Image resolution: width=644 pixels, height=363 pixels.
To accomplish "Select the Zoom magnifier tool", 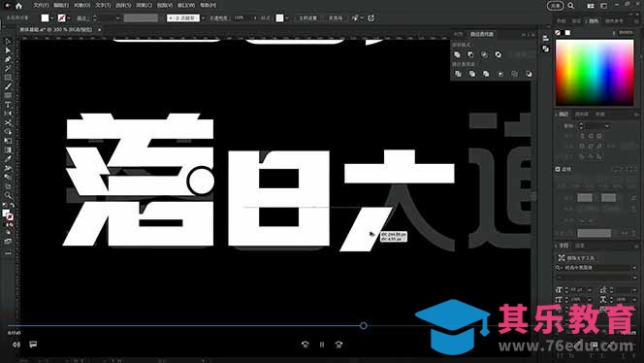I will coord(8,195).
